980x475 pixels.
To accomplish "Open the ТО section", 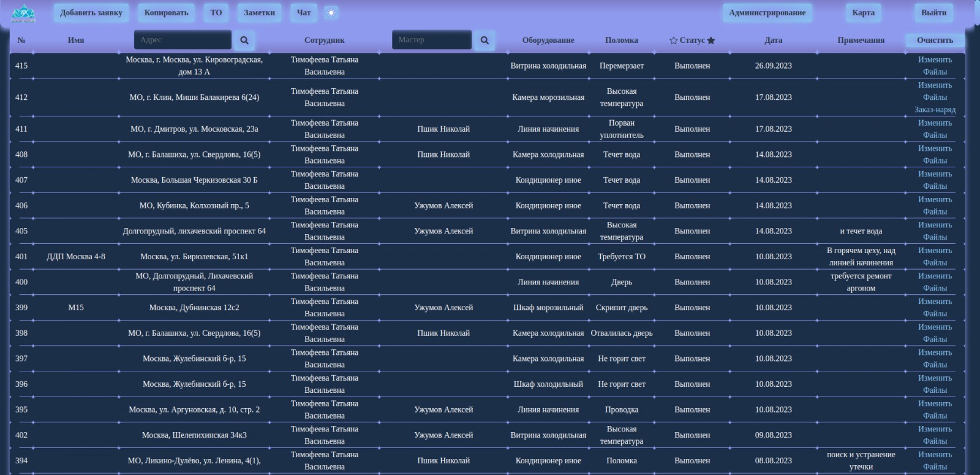I will click(216, 13).
